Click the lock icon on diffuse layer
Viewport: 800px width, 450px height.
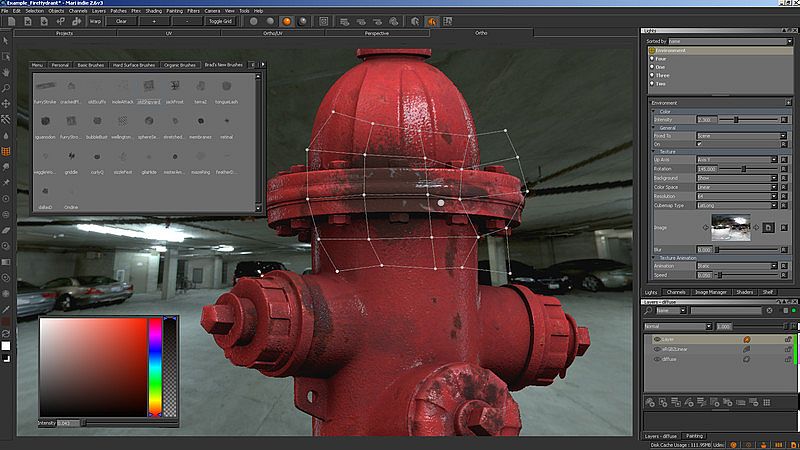[790, 358]
